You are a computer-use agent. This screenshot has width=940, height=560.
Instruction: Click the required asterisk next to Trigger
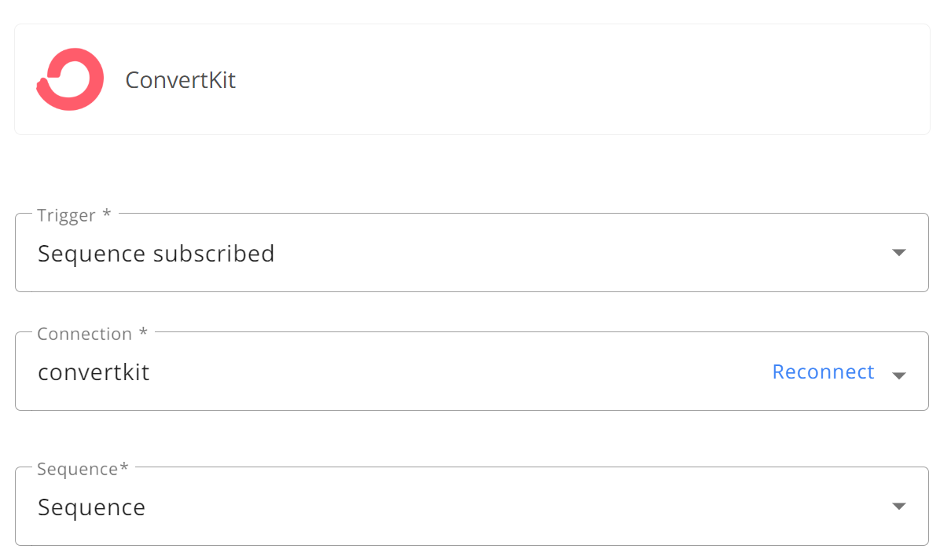tap(107, 213)
